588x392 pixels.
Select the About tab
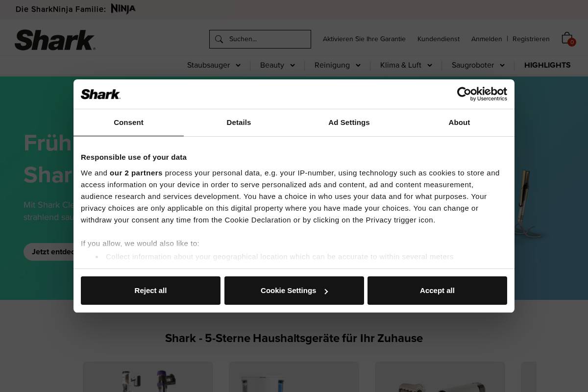(x=459, y=122)
